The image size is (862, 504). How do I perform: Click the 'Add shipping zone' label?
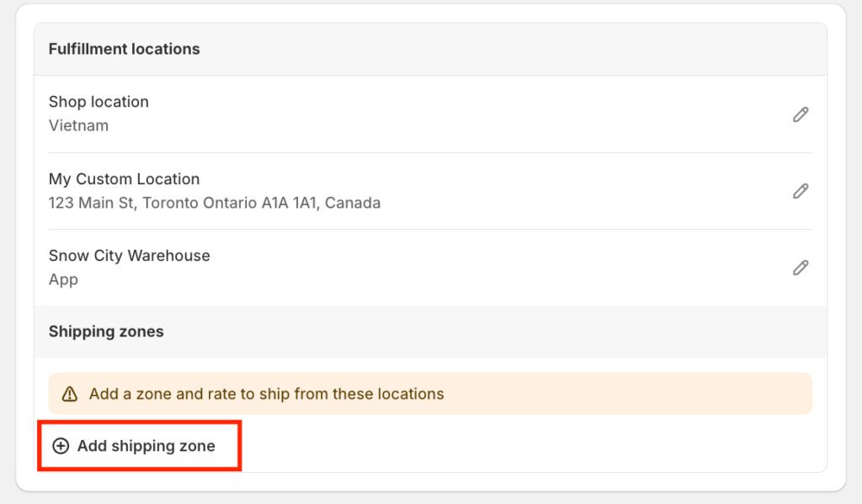[146, 446]
